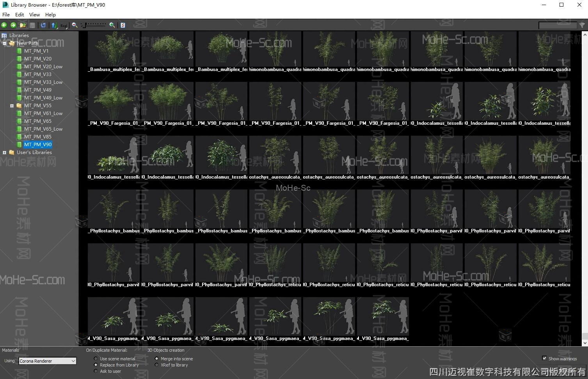Collapse the New Path library tree
The image size is (588, 379).
[x=5, y=43]
